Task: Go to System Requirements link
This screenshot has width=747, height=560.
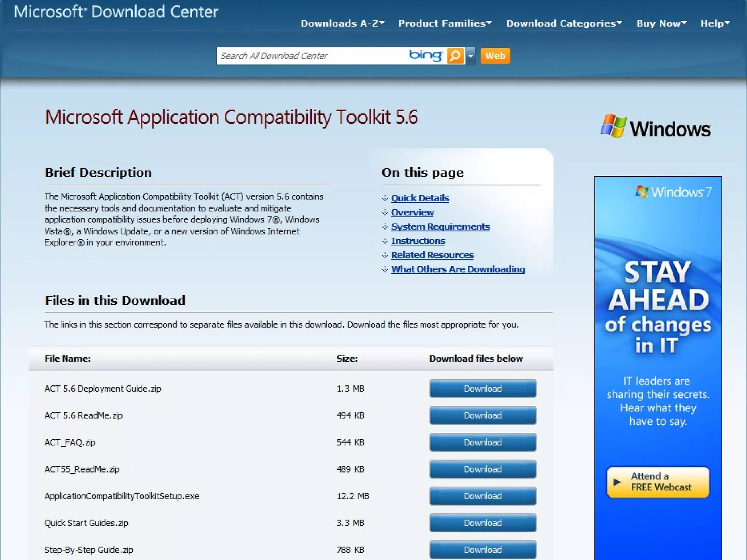Action: (440, 226)
